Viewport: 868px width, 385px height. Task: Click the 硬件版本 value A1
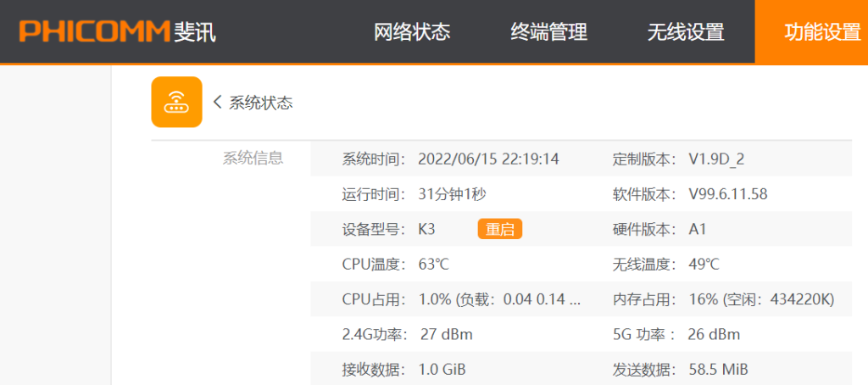698,229
